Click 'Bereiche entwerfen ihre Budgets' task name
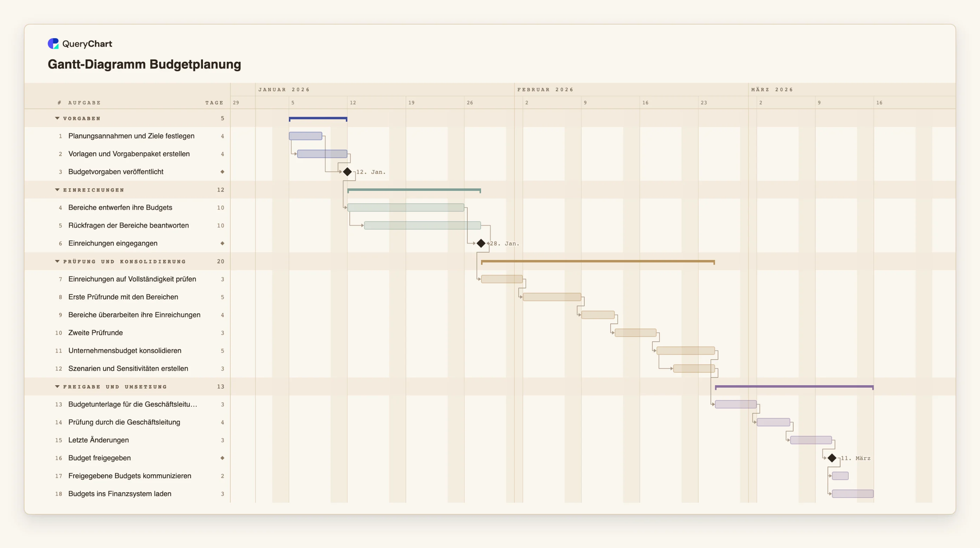980x548 pixels. tap(120, 207)
